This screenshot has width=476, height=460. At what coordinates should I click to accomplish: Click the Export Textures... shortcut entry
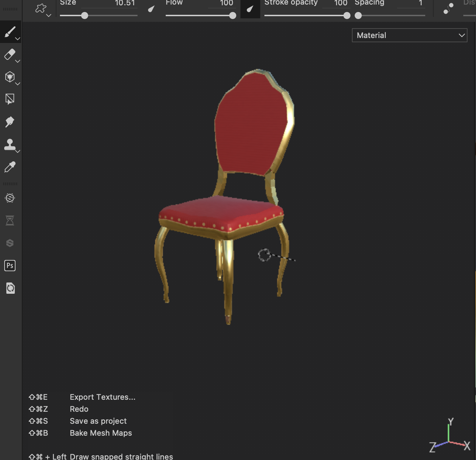[x=102, y=397]
